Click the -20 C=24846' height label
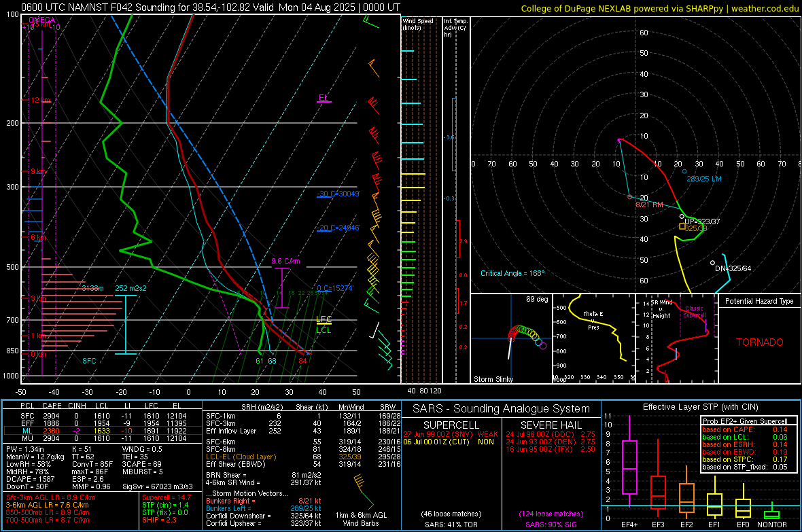 click(338, 228)
